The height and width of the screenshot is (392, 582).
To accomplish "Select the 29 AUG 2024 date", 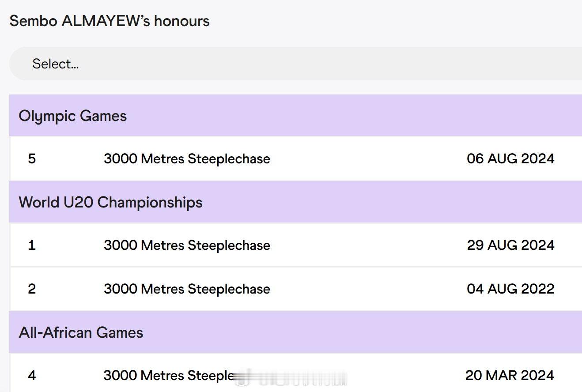I will [x=510, y=245].
